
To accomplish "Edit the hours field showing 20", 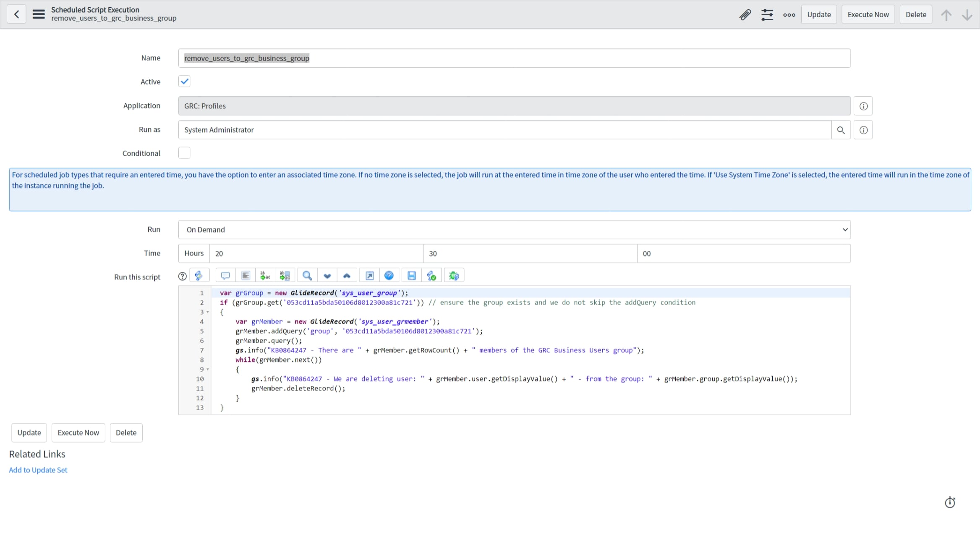I will [316, 254].
